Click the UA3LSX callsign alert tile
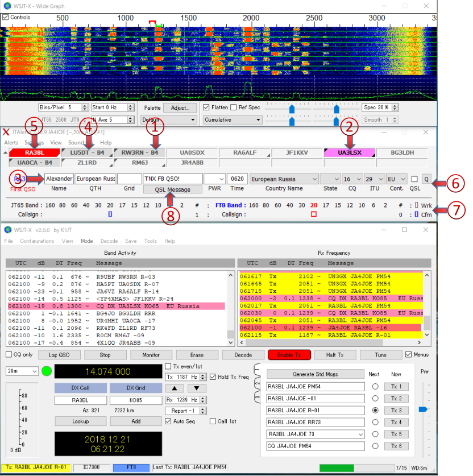Image resolution: width=473 pixels, height=476 pixels. (350, 153)
